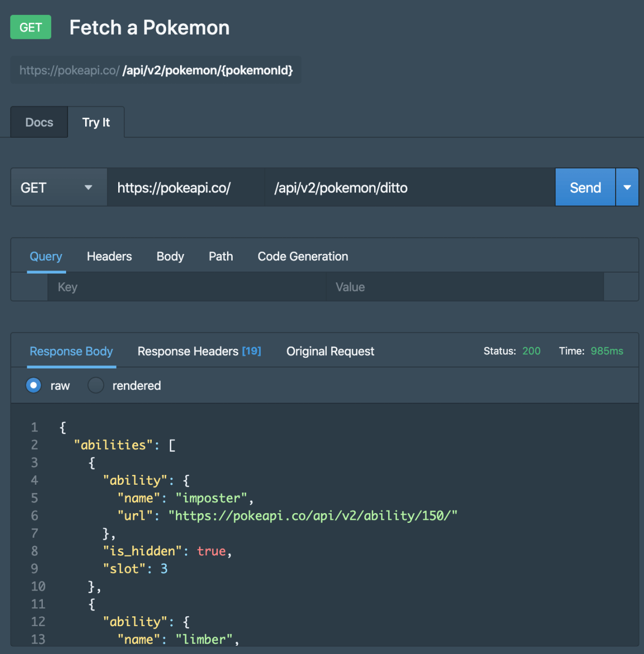
Task: Show the Response Headers tab
Action: 199,352
